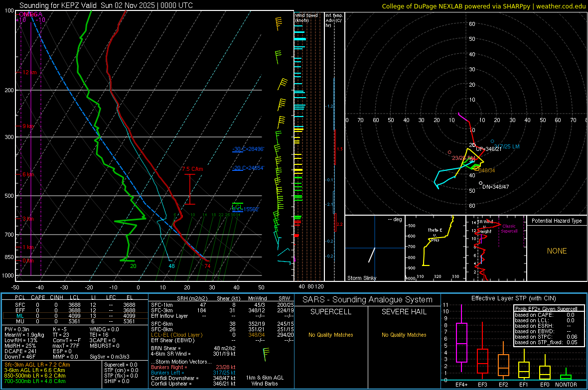Click the red lapse-rate bracket under '7.5 C/km'

[190, 189]
